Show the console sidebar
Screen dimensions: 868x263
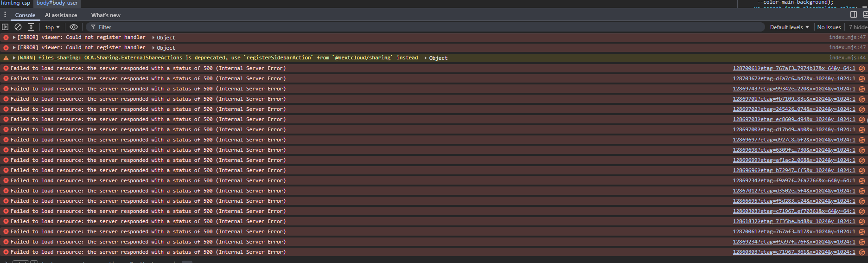pos(5,27)
